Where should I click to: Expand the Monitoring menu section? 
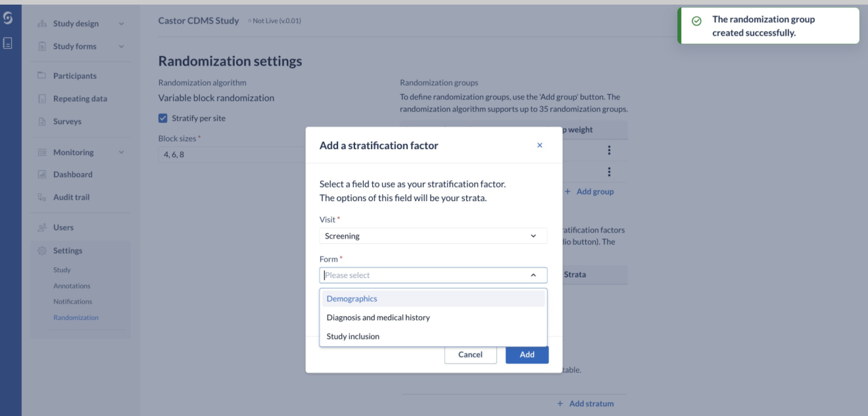pos(121,152)
